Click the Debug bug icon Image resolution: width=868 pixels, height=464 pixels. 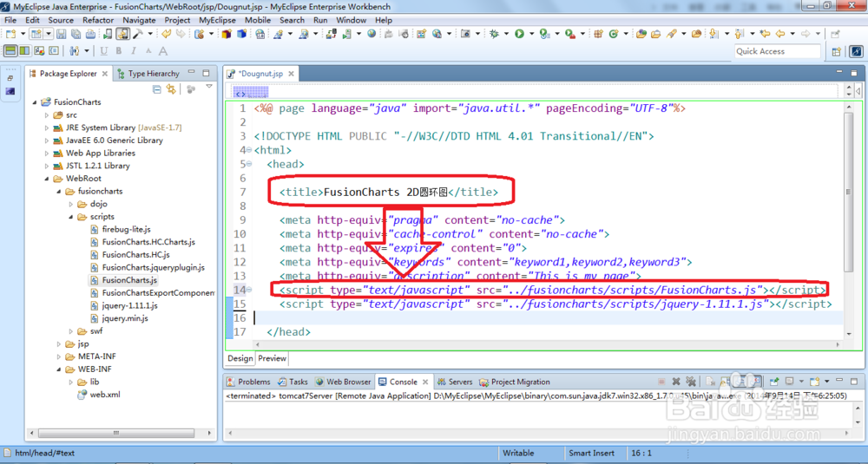click(x=494, y=34)
